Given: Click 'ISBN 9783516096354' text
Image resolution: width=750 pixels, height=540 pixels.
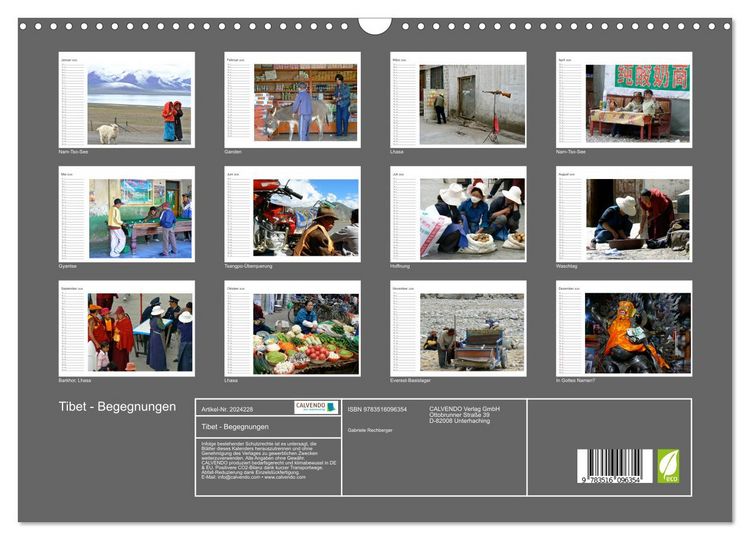Looking at the screenshot, I should click(377, 409).
